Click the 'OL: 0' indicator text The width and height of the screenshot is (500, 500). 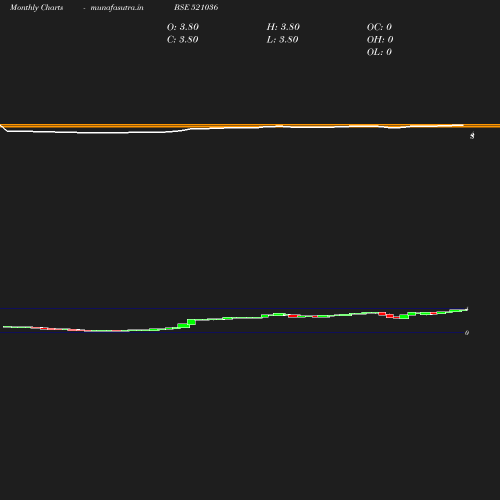pyautogui.click(x=379, y=52)
